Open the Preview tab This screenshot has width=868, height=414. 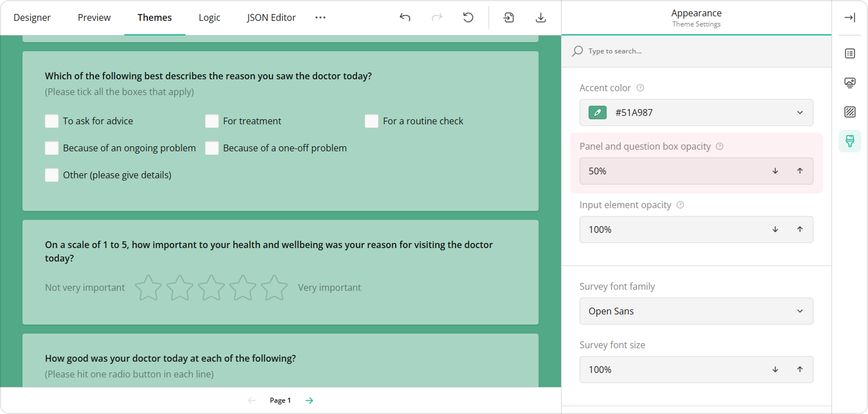click(94, 17)
